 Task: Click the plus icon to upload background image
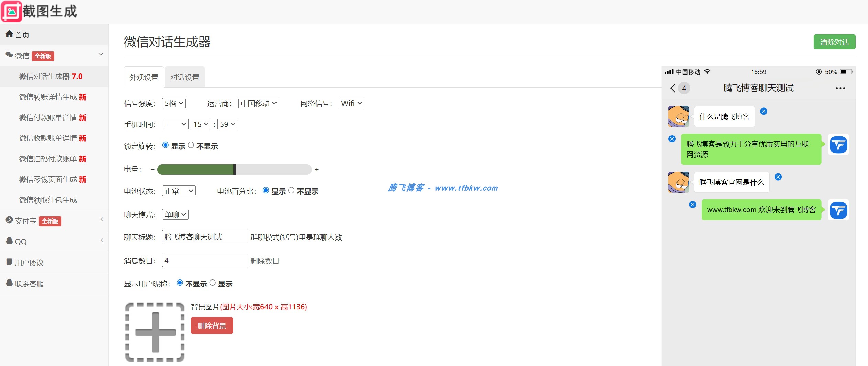(155, 332)
